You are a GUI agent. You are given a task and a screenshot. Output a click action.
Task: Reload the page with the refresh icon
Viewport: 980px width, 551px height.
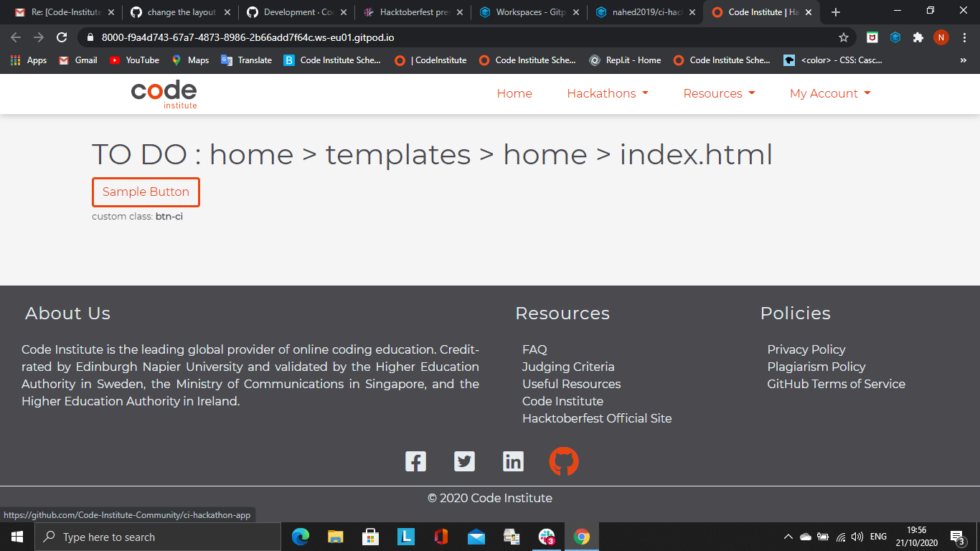point(62,37)
